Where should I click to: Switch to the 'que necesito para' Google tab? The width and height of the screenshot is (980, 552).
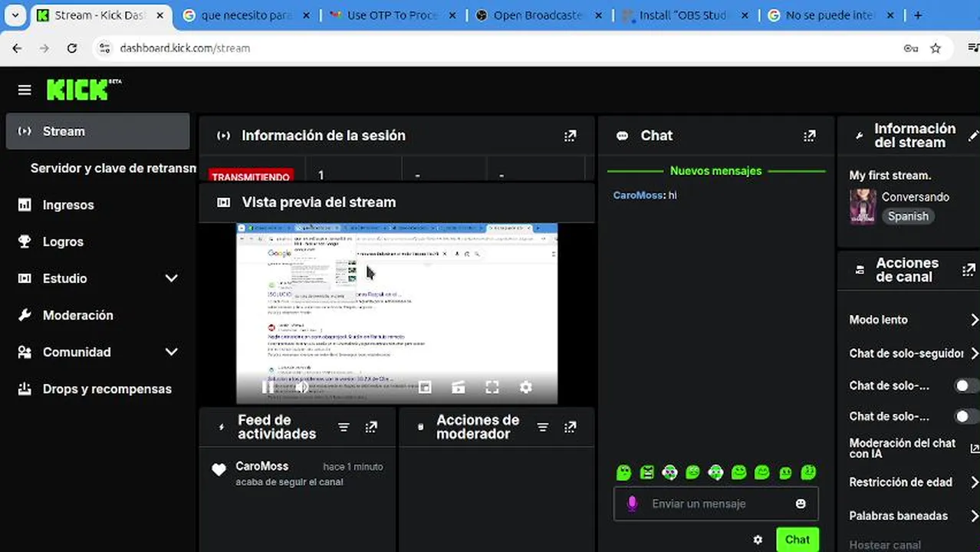click(247, 15)
